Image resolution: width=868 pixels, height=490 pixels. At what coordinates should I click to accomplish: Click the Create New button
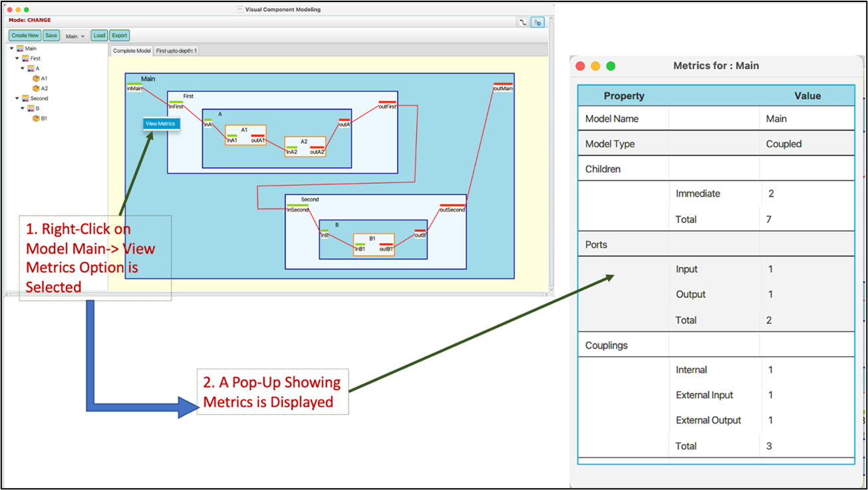click(25, 35)
